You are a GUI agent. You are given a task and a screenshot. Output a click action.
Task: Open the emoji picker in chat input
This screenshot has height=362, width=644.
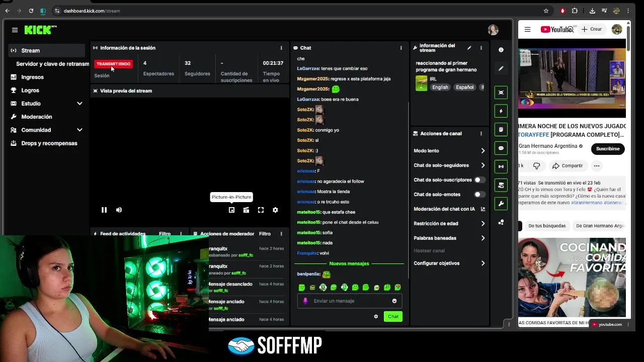coord(394,301)
